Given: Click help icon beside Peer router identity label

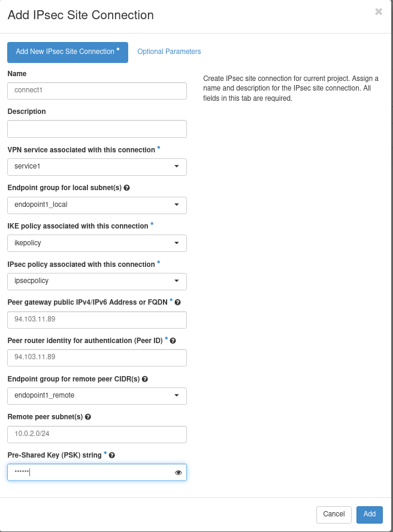Looking at the screenshot, I should [x=173, y=341].
